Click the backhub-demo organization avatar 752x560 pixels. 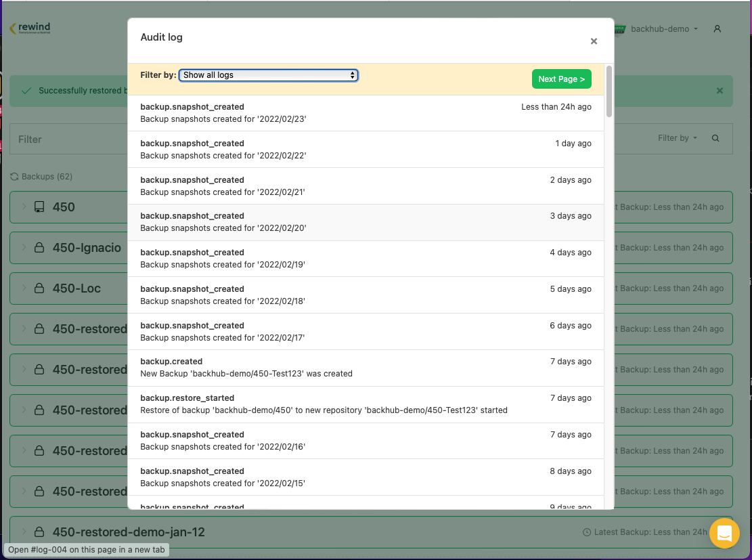pyautogui.click(x=618, y=28)
